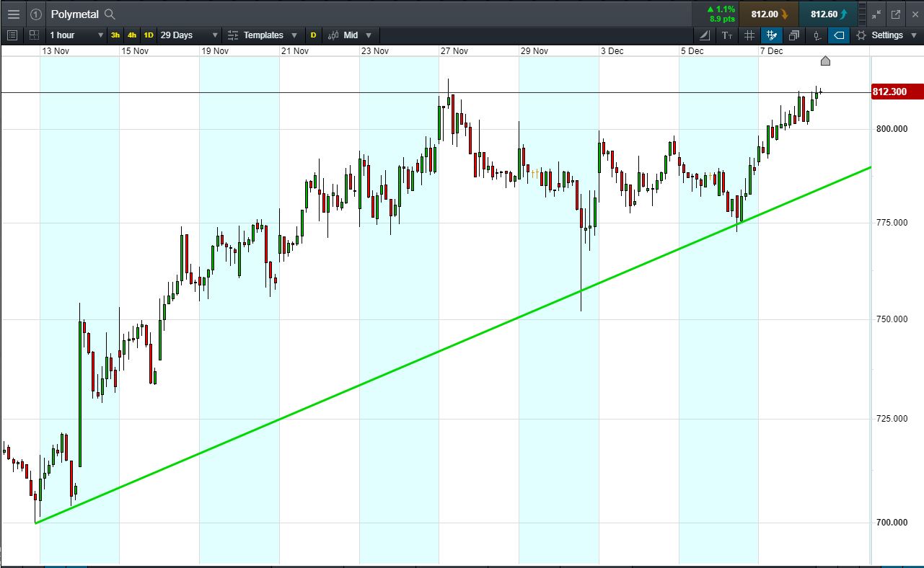The image size is (924, 568).
Task: Toggle the grid drawing mode
Action: pyautogui.click(x=772, y=35)
